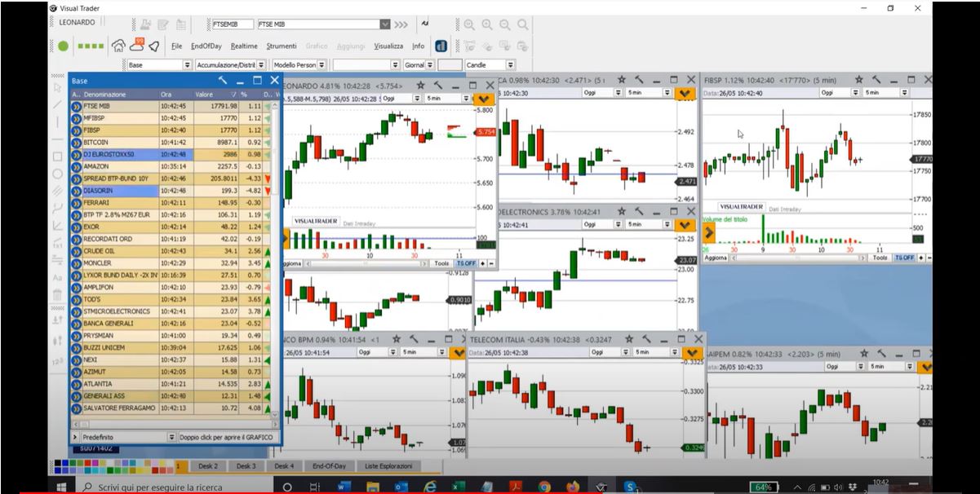Screen dimensions: 980x494
Task: Open Excel from the Windows taskbar
Action: (x=457, y=487)
